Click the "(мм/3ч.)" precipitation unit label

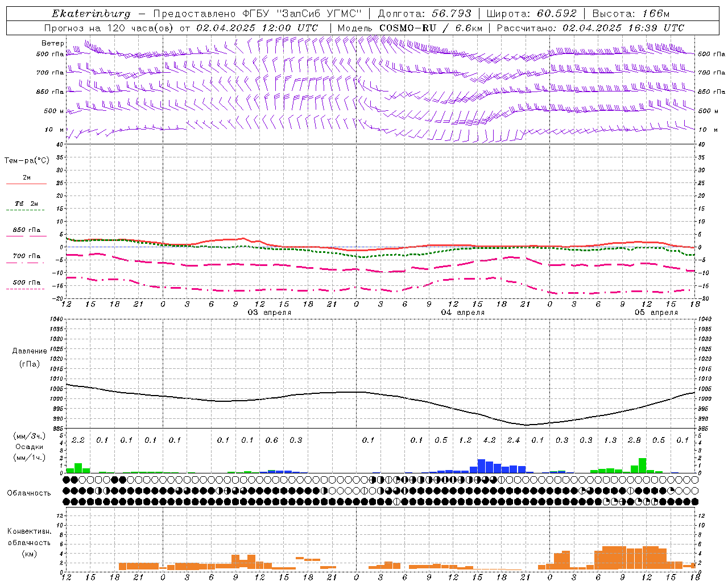tap(30, 436)
